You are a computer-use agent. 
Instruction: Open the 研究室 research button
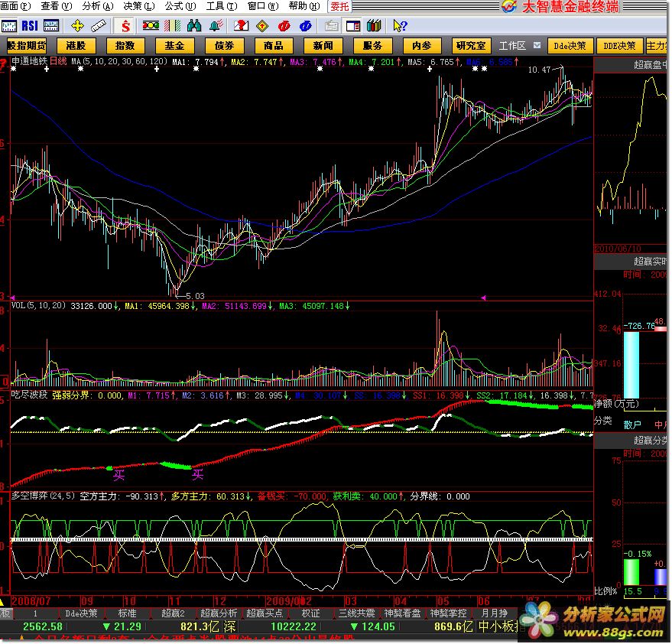472,46
